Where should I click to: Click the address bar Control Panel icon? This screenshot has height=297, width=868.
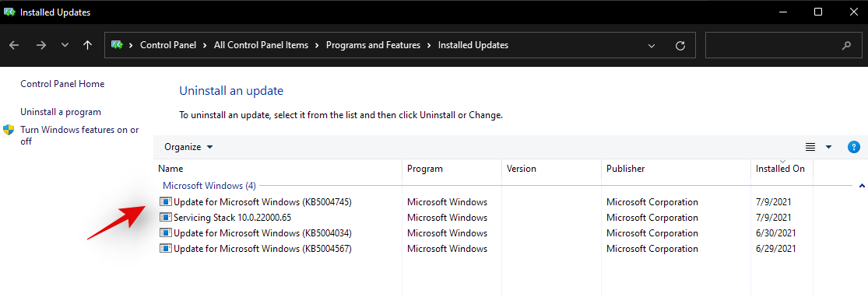117,45
